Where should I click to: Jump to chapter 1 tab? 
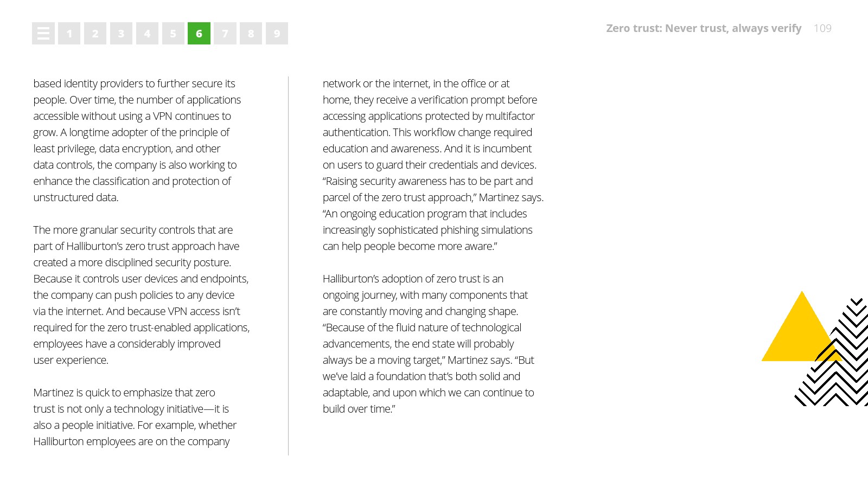click(x=69, y=34)
